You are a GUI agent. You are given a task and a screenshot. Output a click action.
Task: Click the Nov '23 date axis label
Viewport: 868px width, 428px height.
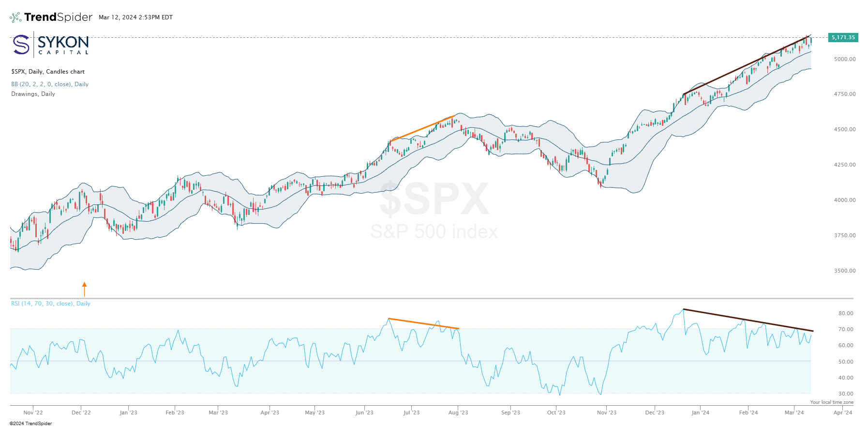click(x=607, y=413)
